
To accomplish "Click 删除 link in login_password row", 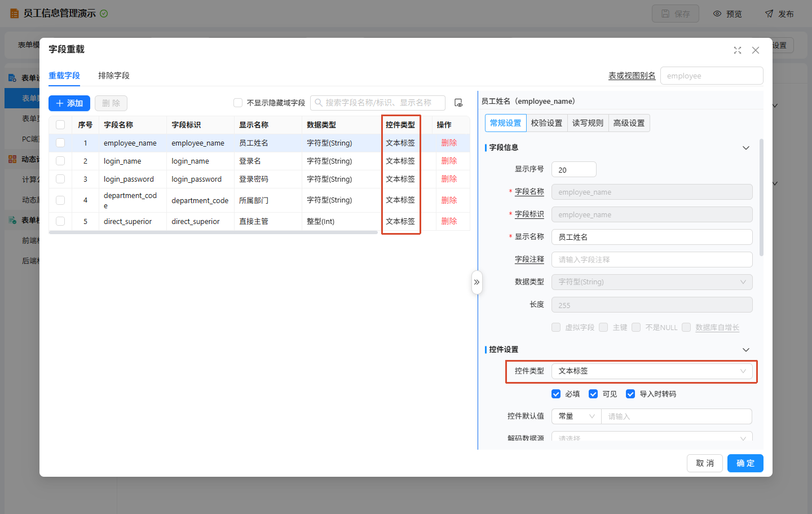I will tap(449, 179).
